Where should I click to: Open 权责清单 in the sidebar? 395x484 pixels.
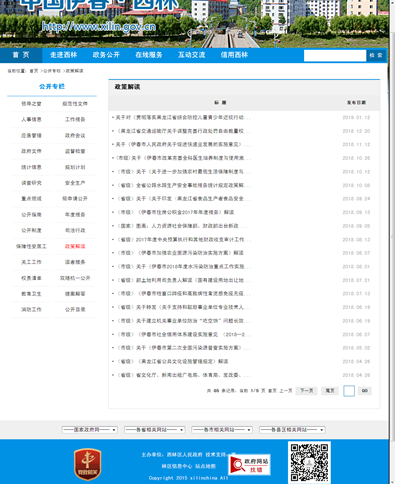(31, 278)
